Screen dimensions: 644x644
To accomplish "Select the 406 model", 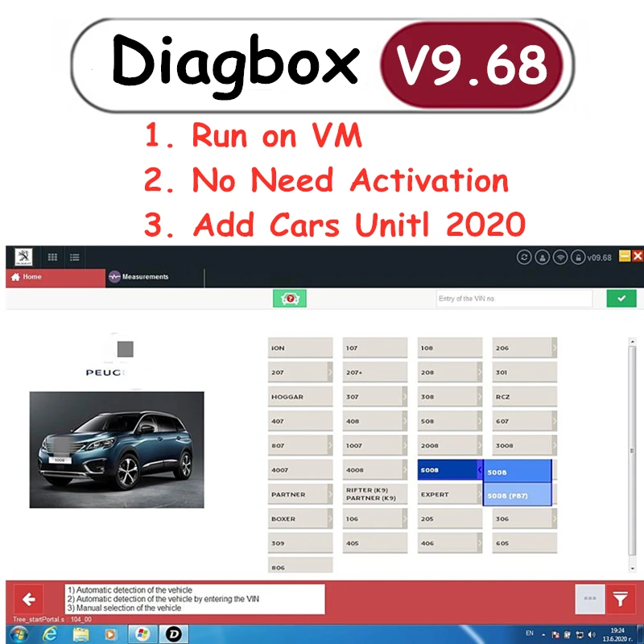I will (450, 543).
